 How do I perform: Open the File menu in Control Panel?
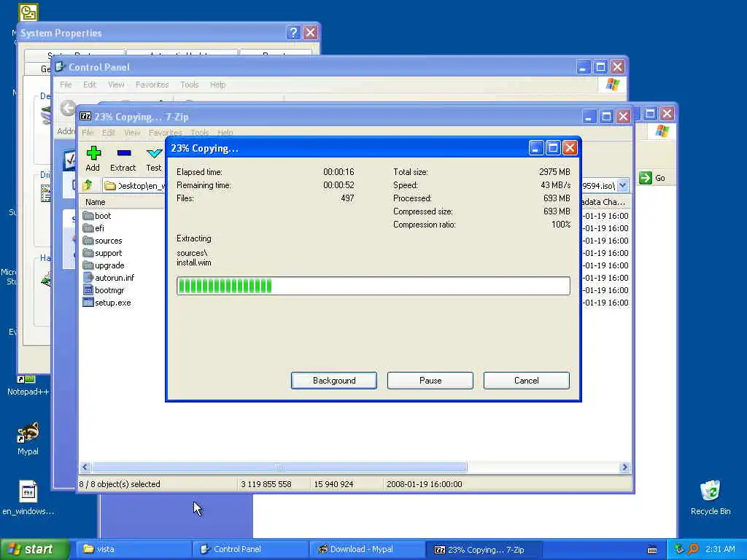tap(66, 85)
